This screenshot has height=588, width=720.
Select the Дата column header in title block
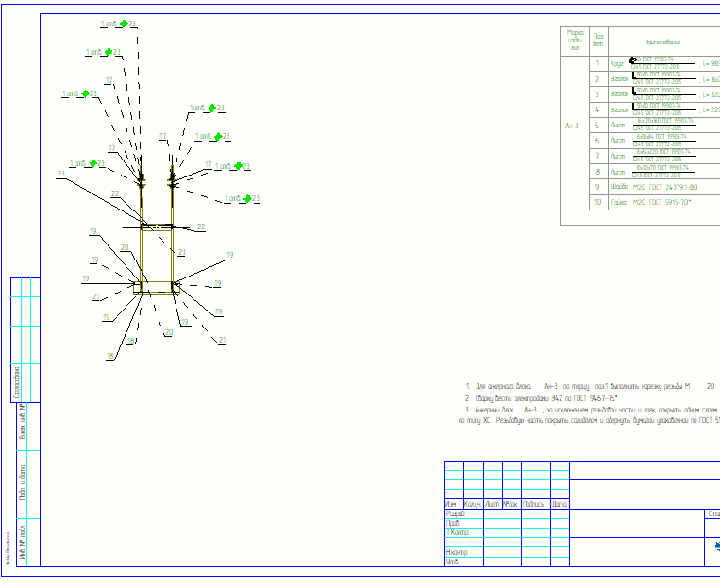tap(559, 504)
